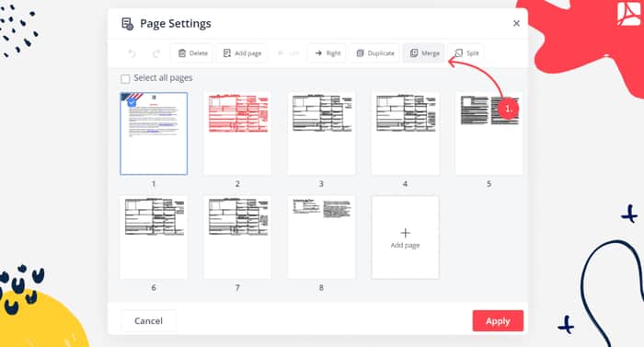
Task: Click the Split toolbar button
Action: point(466,53)
